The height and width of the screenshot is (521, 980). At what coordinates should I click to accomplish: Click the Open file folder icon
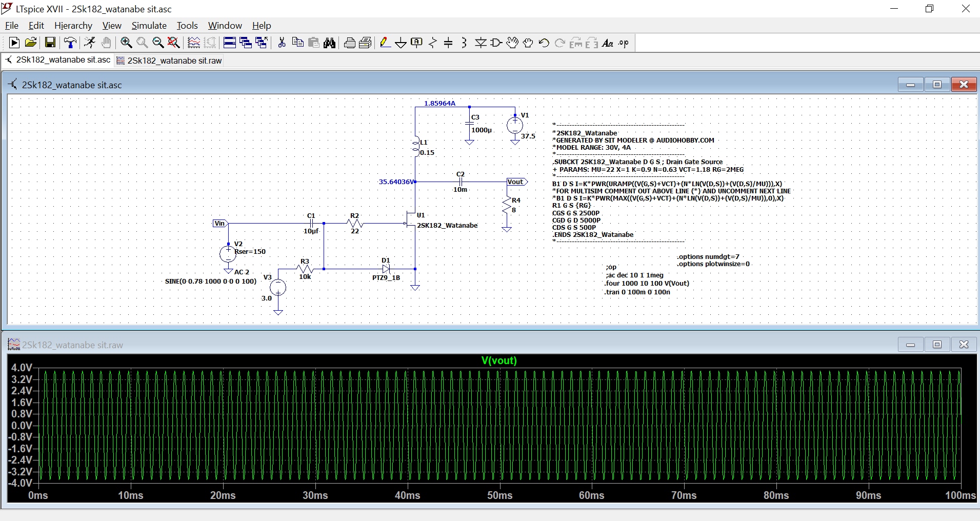point(31,43)
